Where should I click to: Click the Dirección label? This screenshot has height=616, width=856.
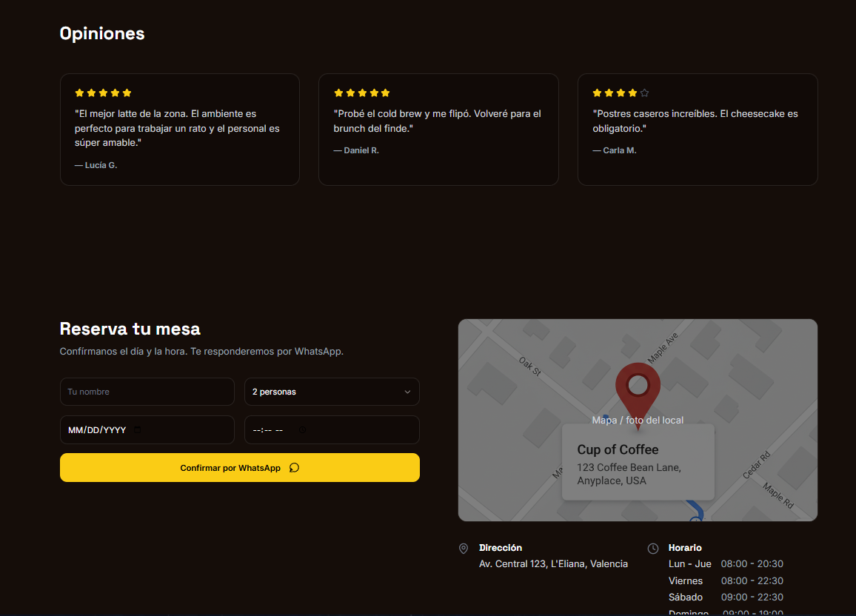[x=501, y=548]
